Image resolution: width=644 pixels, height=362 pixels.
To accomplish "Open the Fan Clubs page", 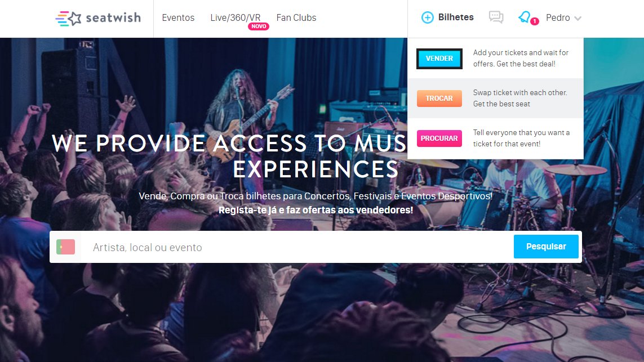I will click(296, 17).
